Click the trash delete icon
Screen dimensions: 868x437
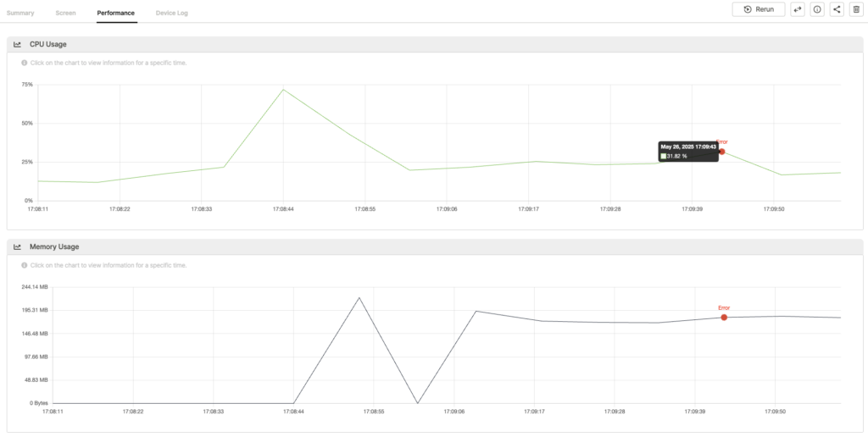point(855,9)
